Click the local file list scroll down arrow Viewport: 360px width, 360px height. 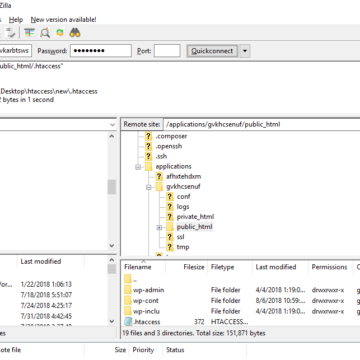coord(112,321)
